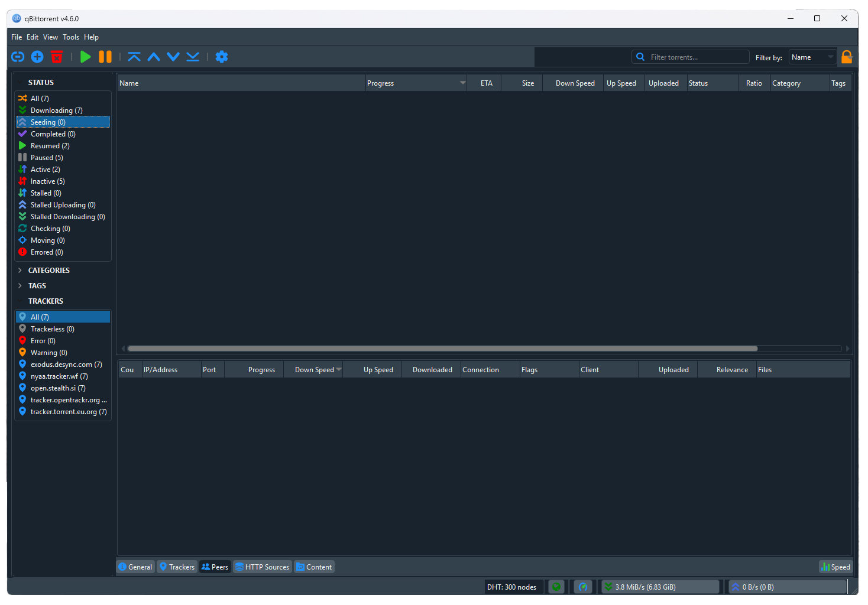Click the torrent list horizontal scrollbar
This screenshot has width=868, height=605.
click(x=442, y=349)
